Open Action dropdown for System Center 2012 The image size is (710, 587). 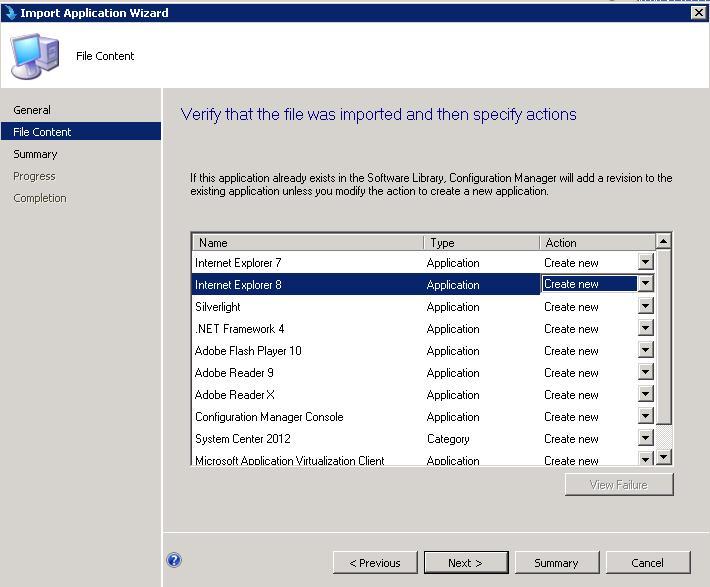point(646,438)
